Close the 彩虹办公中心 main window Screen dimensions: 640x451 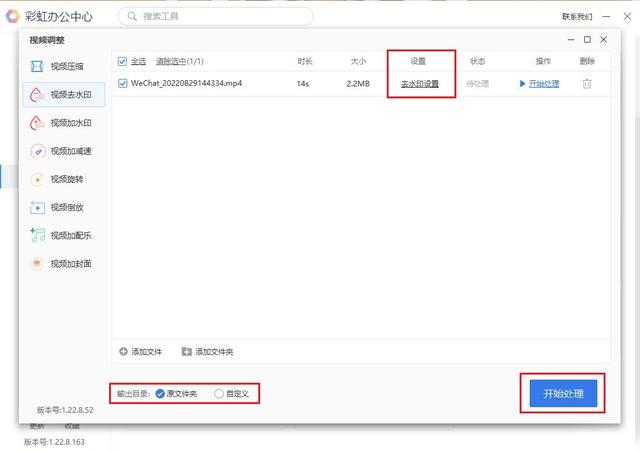coord(627,16)
